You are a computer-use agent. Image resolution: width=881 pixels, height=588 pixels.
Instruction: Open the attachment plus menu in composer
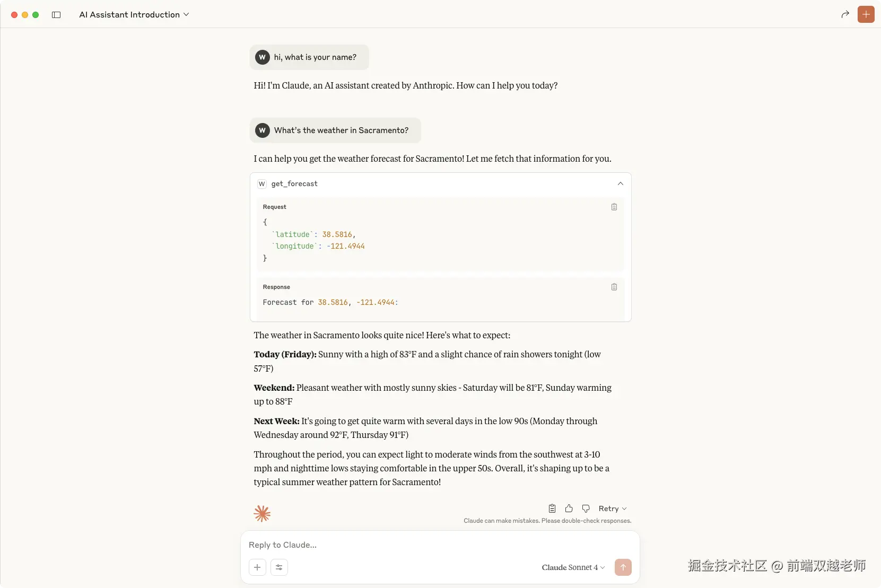(257, 567)
